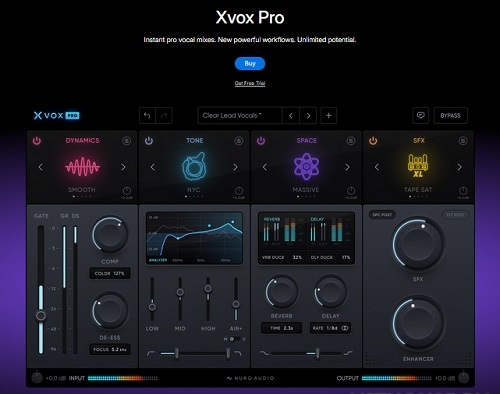500x394 pixels.
Task: Switch SFX mode with right arrow
Action: (x=460, y=167)
